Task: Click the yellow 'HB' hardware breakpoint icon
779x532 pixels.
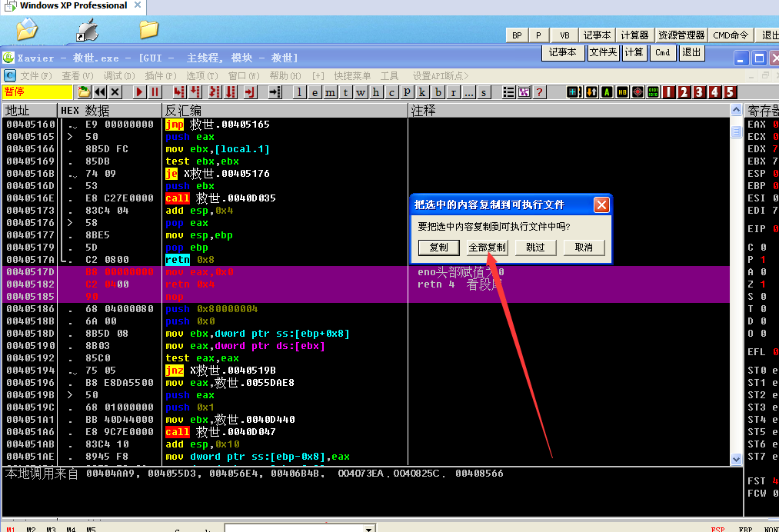Action: pos(622,92)
